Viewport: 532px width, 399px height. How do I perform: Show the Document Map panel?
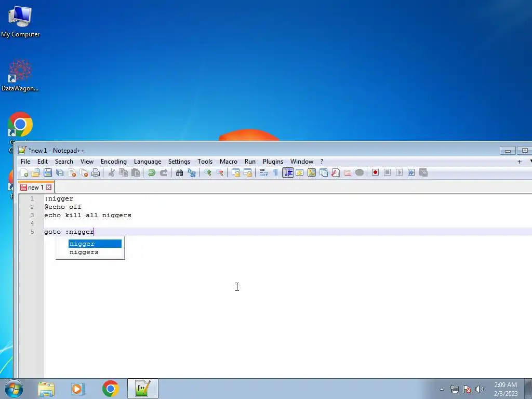(x=312, y=172)
